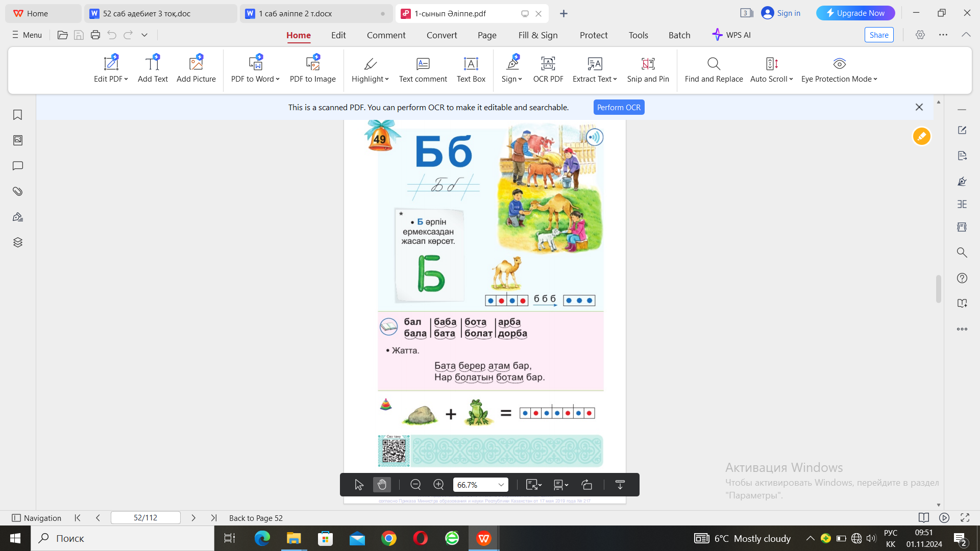Open Find and Replace tool
980x551 pixels.
[713, 69]
